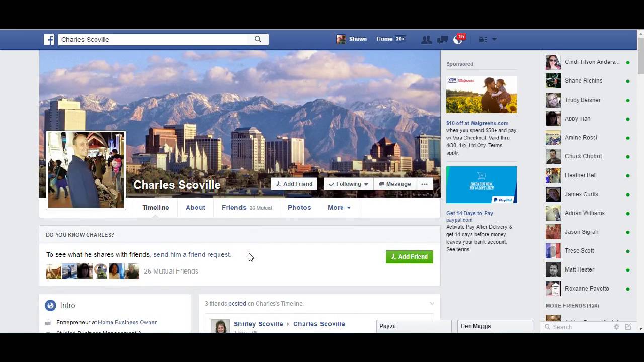Click 'Get 14 Days to Pay' link

(469, 213)
